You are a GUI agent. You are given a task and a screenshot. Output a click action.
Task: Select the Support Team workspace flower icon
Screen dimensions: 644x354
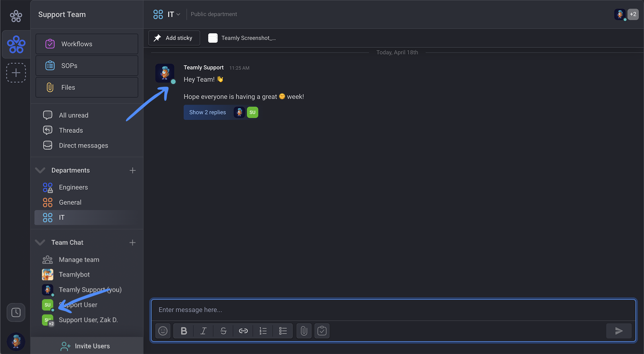16,44
